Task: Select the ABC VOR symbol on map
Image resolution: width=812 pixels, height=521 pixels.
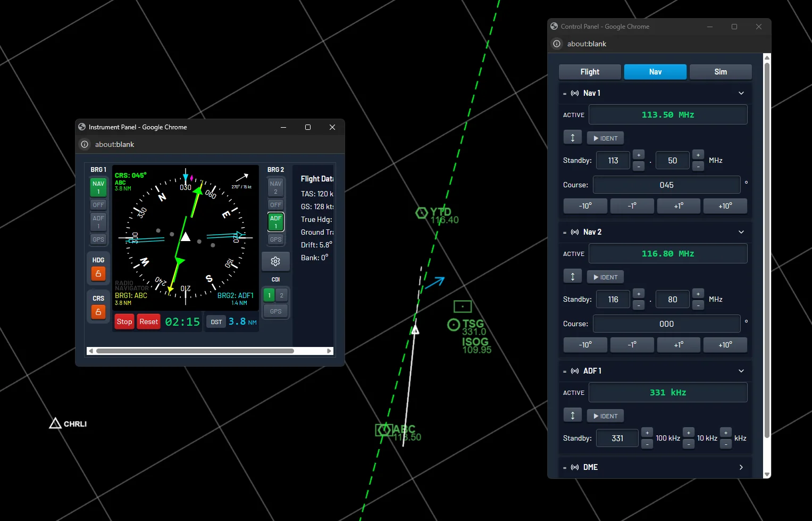Action: (384, 429)
